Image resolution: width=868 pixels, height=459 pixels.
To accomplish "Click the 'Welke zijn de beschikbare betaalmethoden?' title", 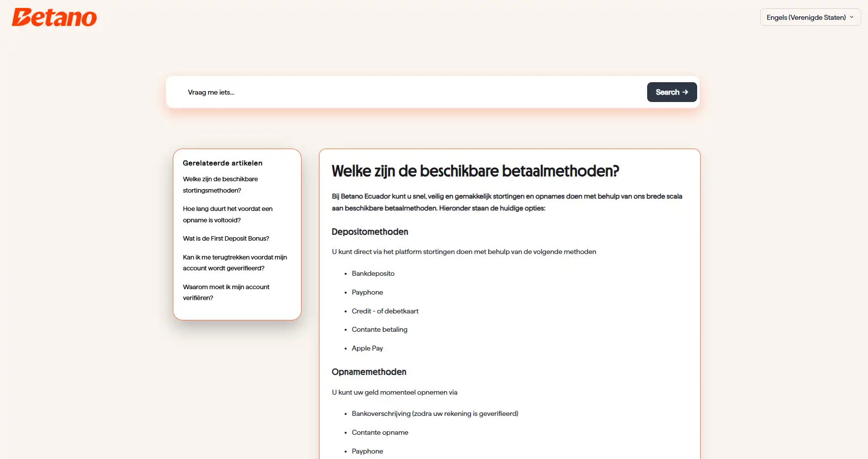I will coord(475,171).
